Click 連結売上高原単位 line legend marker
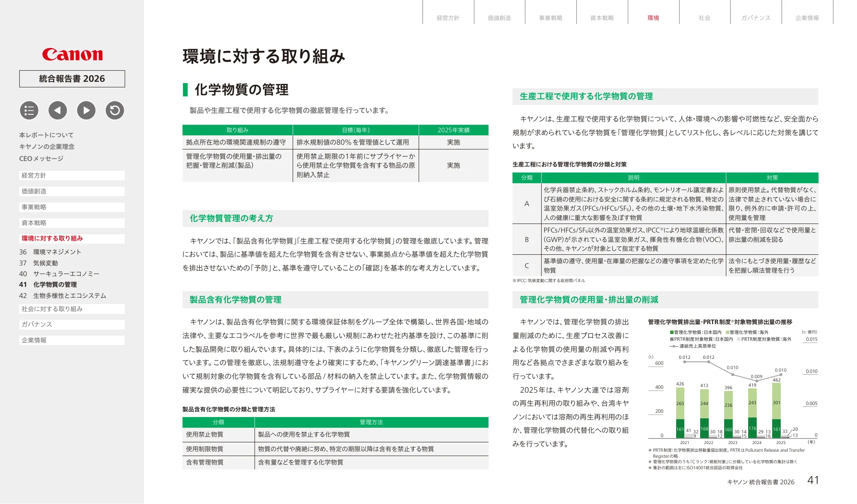This screenshot has width=857, height=504. (674, 346)
